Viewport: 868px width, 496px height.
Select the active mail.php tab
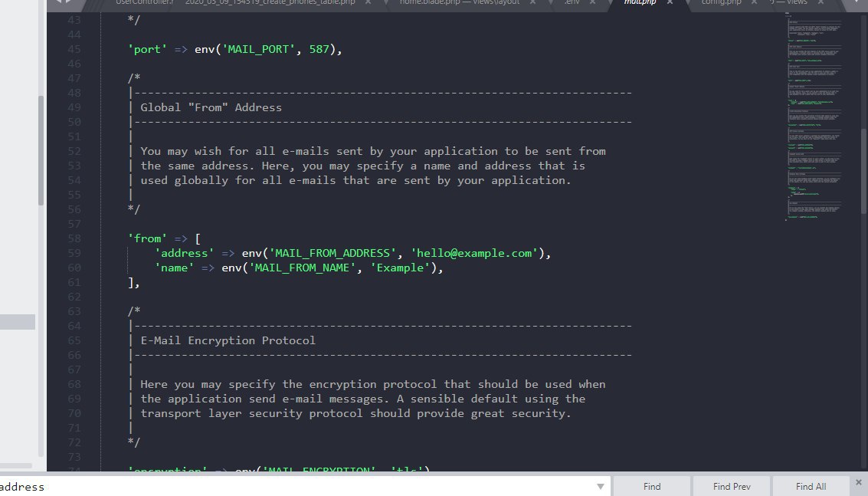640,3
